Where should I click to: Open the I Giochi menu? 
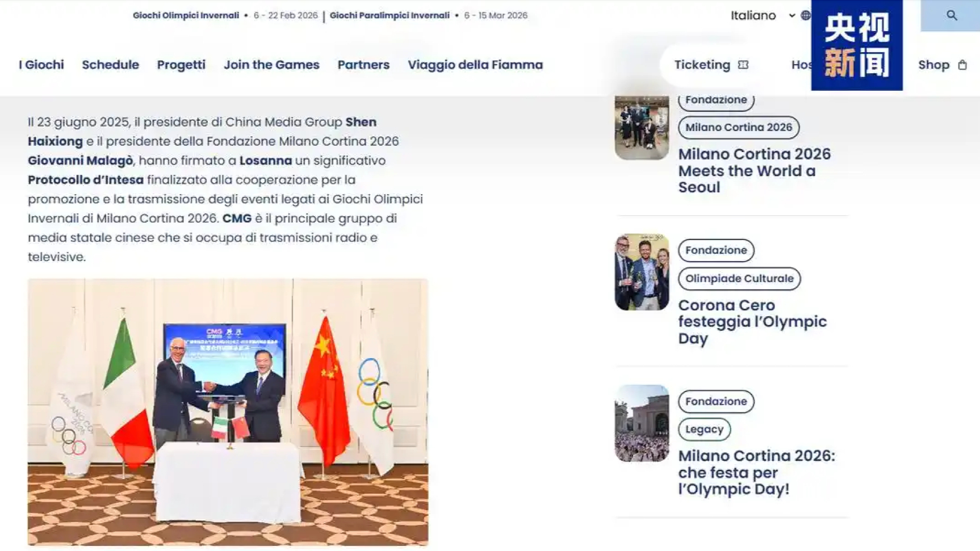41,65
